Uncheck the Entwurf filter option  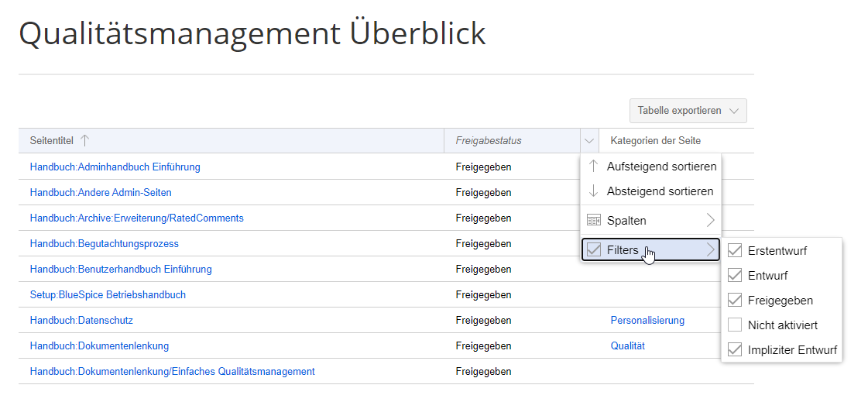click(x=735, y=275)
